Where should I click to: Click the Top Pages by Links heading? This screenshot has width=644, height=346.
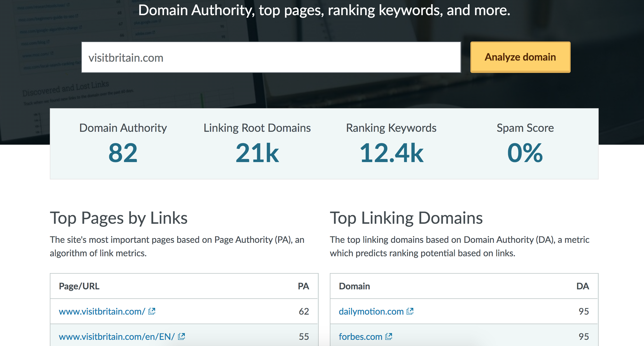119,218
